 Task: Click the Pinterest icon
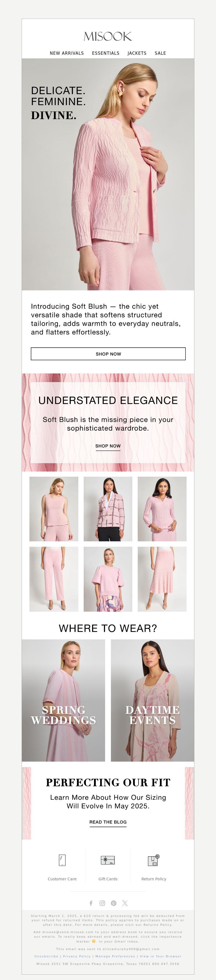(x=113, y=903)
